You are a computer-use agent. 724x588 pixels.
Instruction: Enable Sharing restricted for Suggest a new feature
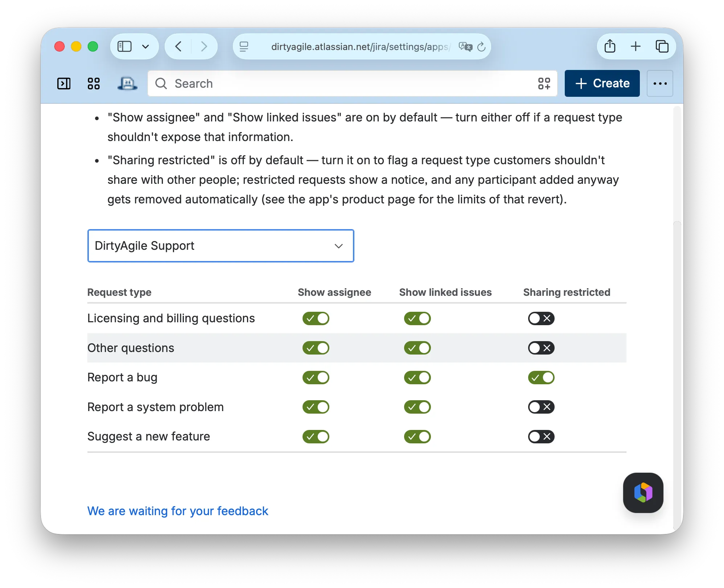[x=541, y=436]
